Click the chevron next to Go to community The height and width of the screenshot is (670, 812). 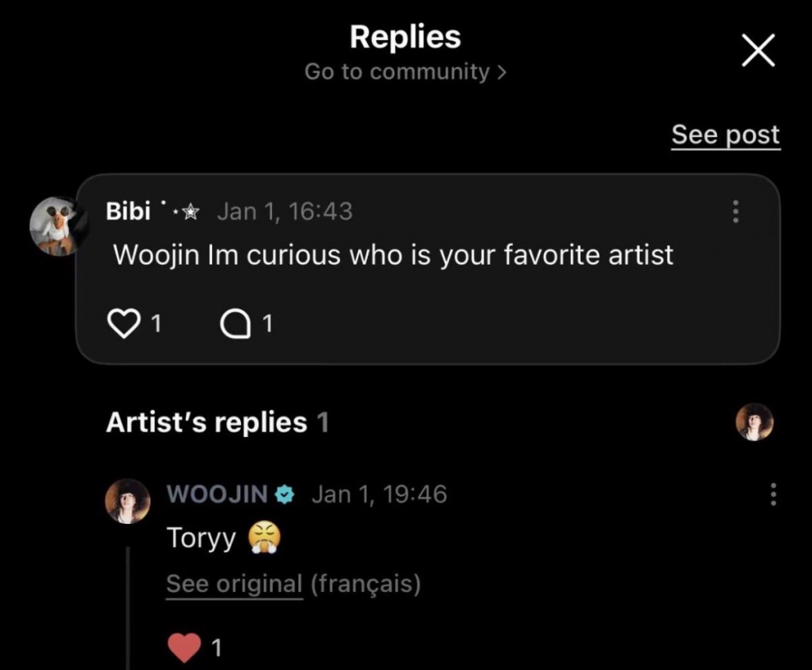502,72
